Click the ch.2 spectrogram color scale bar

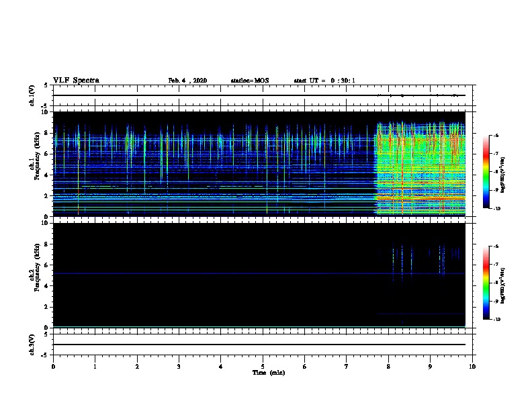pos(486,283)
